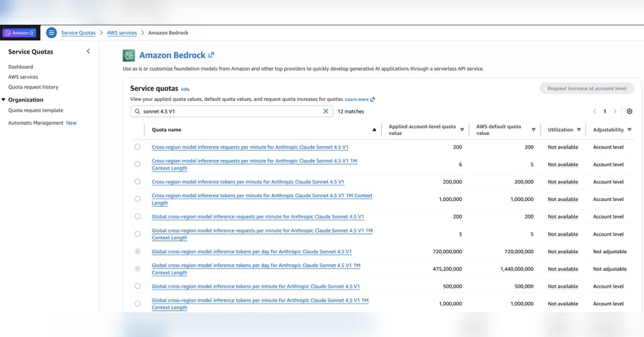
Task: Go to previous page of quota results
Action: point(595,112)
